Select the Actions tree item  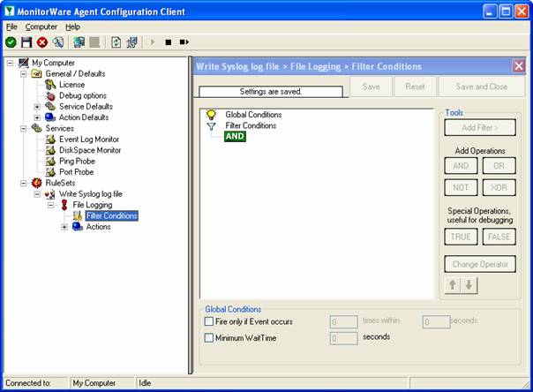(98, 226)
